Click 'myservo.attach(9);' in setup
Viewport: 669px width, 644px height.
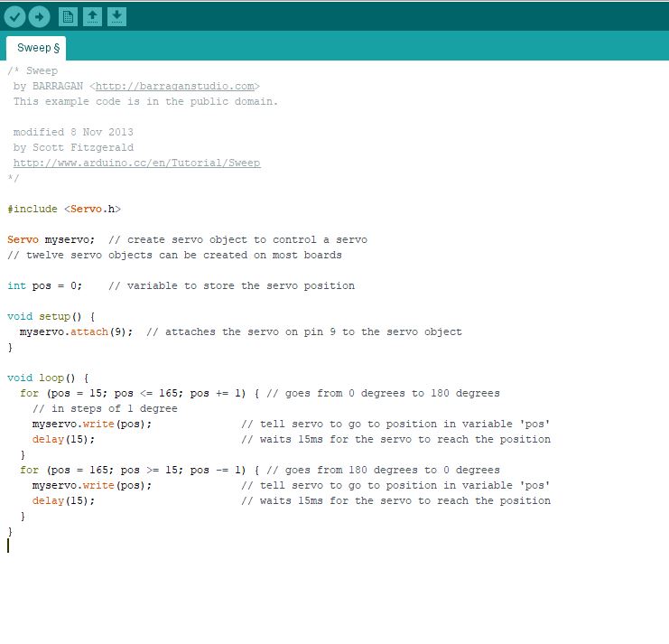point(77,332)
